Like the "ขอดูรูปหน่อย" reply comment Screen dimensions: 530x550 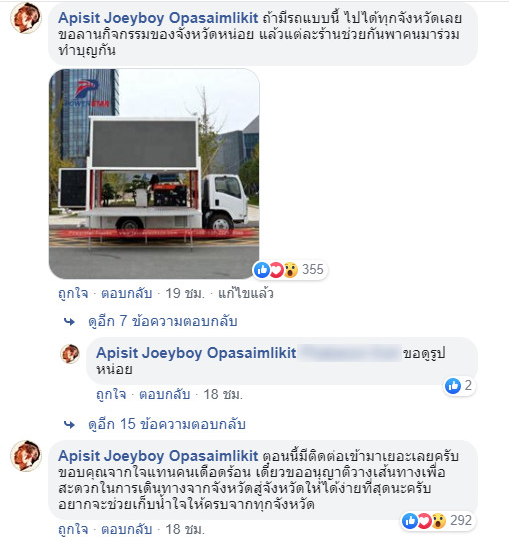coord(111,395)
